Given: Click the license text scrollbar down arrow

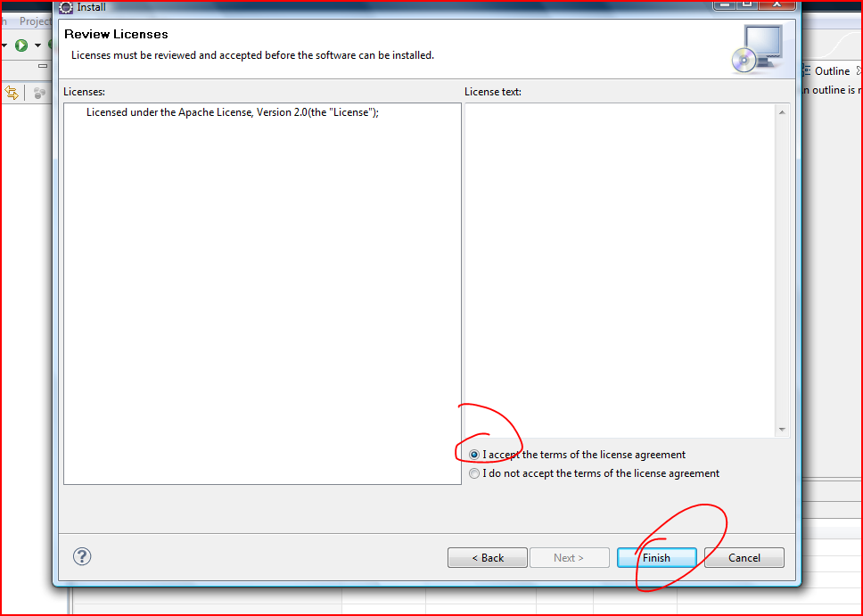Looking at the screenshot, I should click(782, 430).
